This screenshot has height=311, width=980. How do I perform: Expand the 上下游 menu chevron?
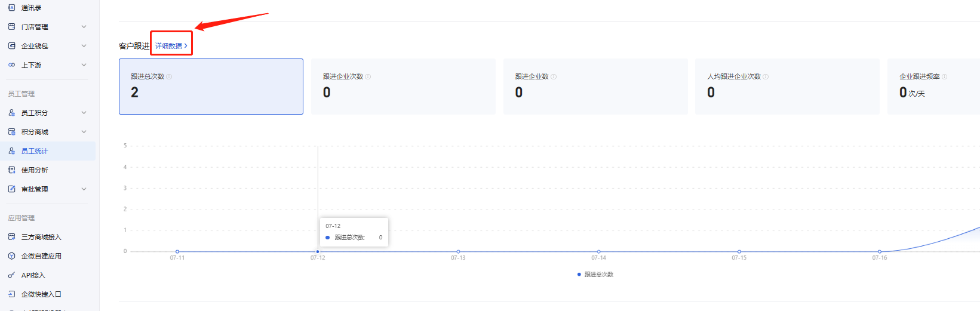pos(84,65)
